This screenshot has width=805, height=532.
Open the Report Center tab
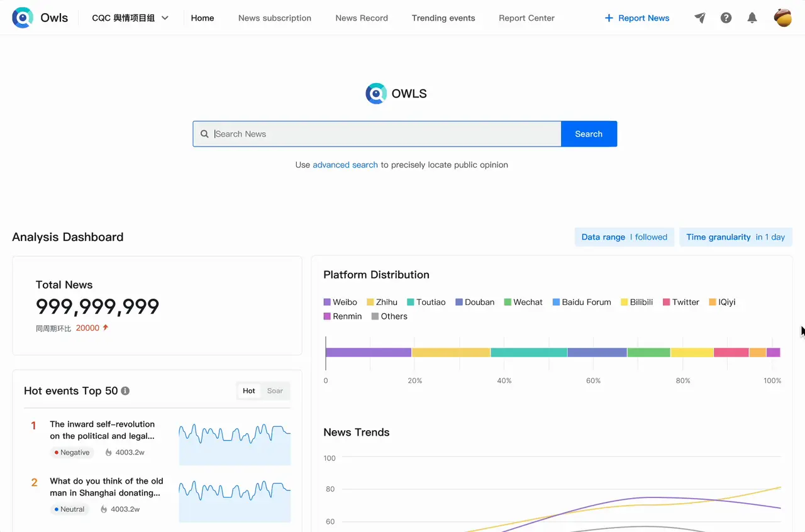(x=526, y=18)
